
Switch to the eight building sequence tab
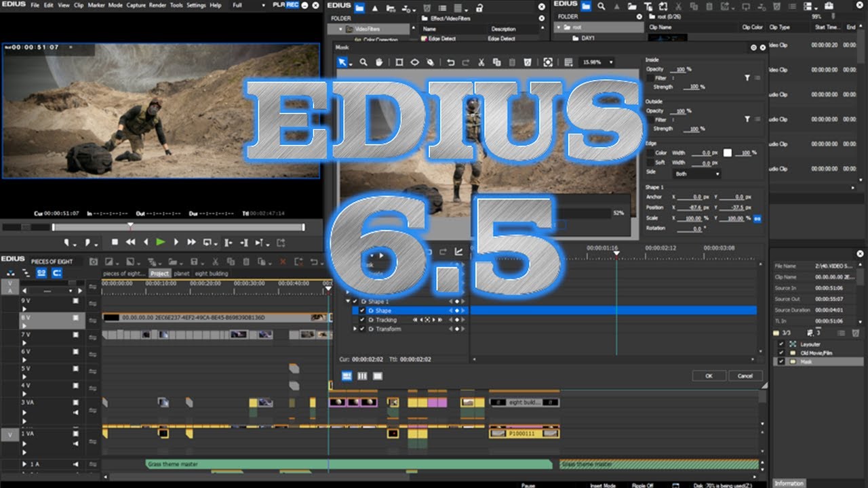[212, 274]
